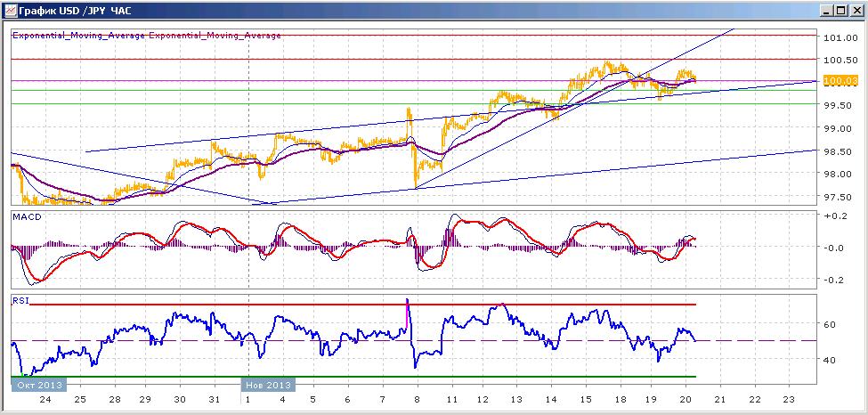This screenshot has width=868, height=415.
Task: Select the -0.2 MACD scale value
Action: [832, 280]
